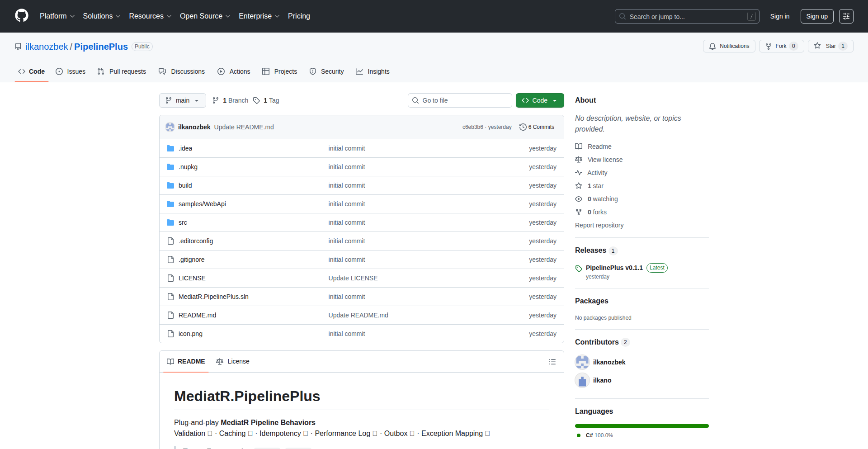Expand the Solutions dropdown
The image size is (868, 449).
[102, 16]
